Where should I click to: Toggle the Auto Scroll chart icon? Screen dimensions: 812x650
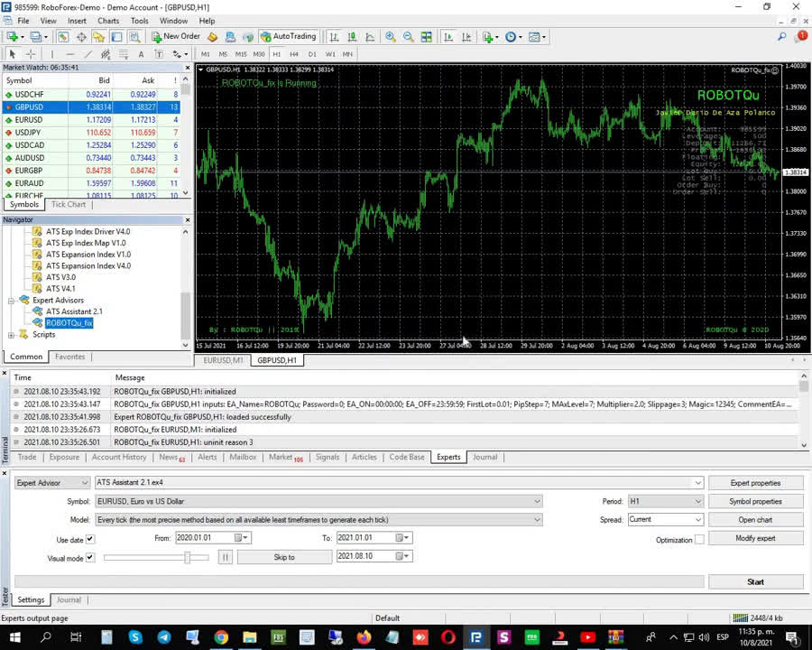point(448,37)
